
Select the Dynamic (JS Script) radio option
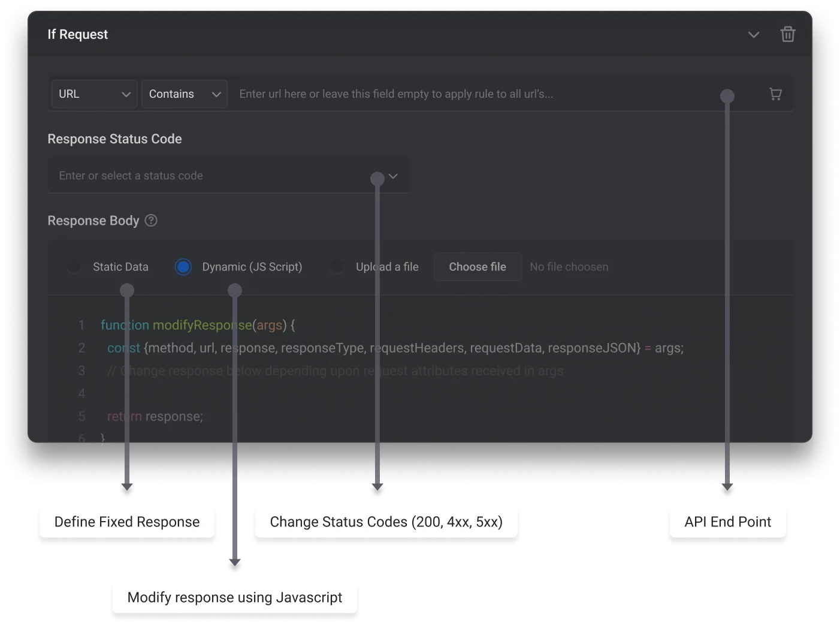point(183,267)
